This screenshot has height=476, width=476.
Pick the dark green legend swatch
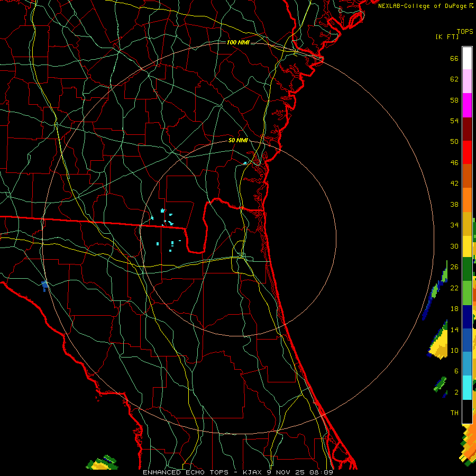point(467,269)
